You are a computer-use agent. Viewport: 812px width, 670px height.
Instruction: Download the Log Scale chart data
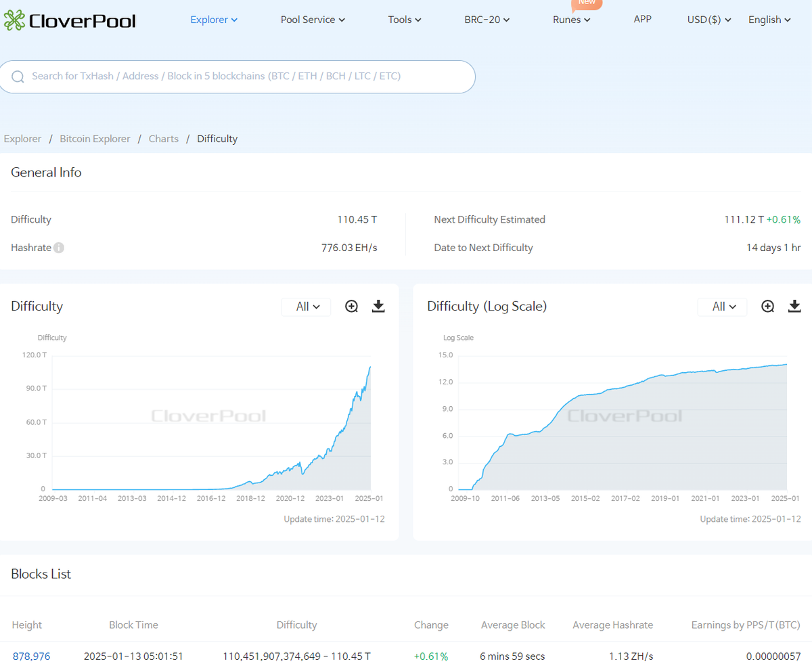794,307
